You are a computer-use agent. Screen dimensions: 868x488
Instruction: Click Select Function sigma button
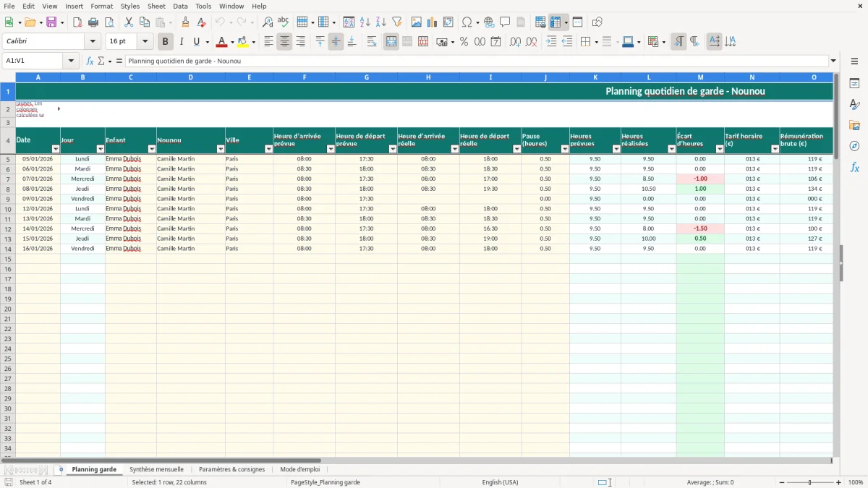point(101,61)
